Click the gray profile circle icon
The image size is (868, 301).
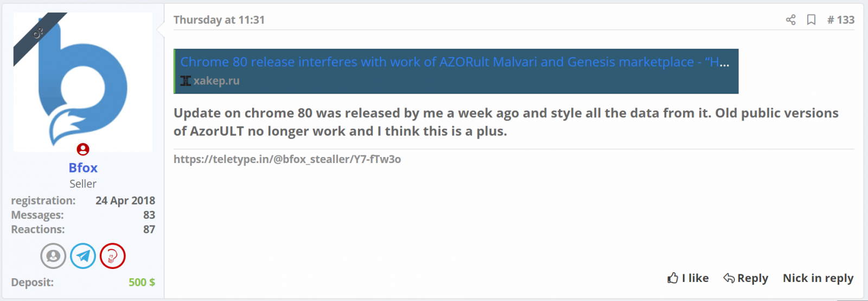pyautogui.click(x=53, y=256)
